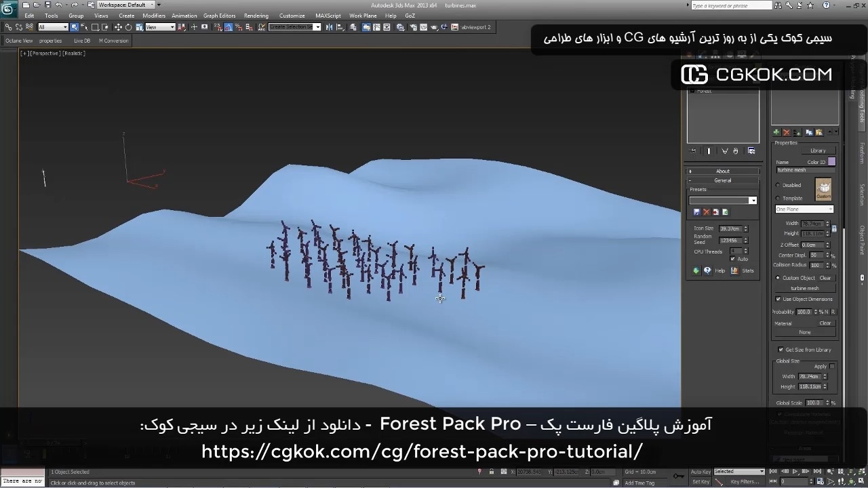
Task: Click the Undo arrow in title bar
Action: (58, 5)
